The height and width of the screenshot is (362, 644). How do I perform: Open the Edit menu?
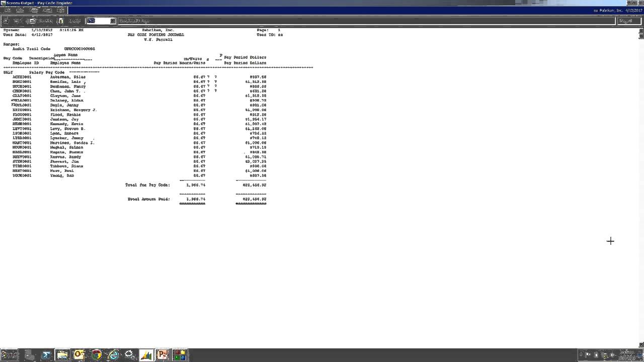20,10
